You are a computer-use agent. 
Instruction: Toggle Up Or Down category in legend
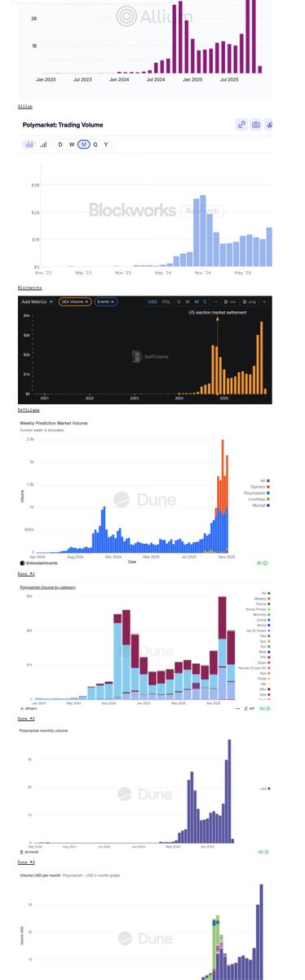(x=259, y=630)
